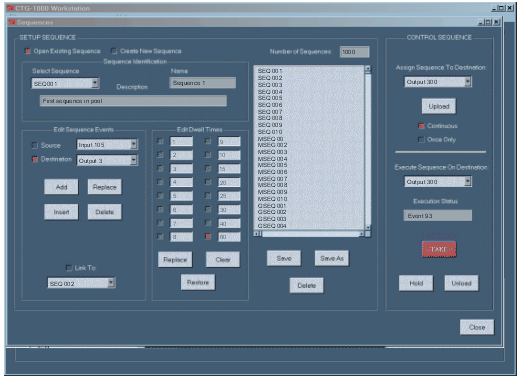Click Delete in Edit Sequence Events

pos(105,212)
